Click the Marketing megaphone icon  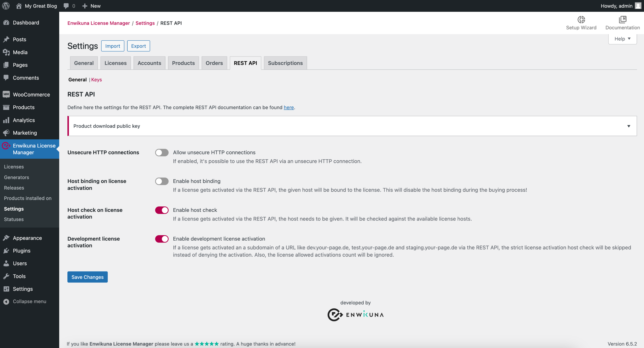click(6, 133)
